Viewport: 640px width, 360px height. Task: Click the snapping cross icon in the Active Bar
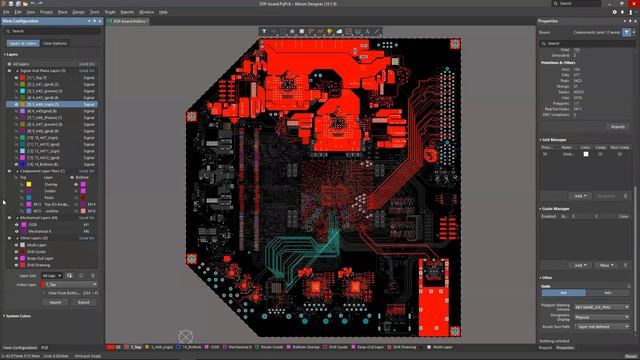(273, 31)
